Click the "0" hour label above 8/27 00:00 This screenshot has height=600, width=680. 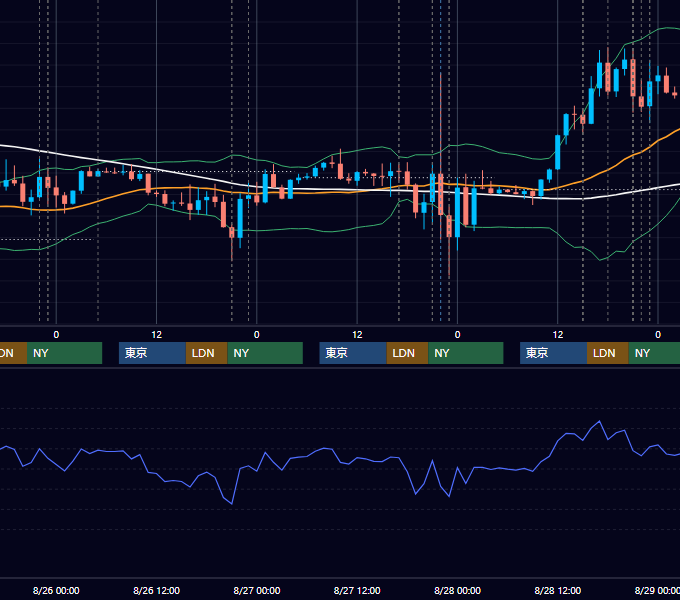click(x=257, y=335)
